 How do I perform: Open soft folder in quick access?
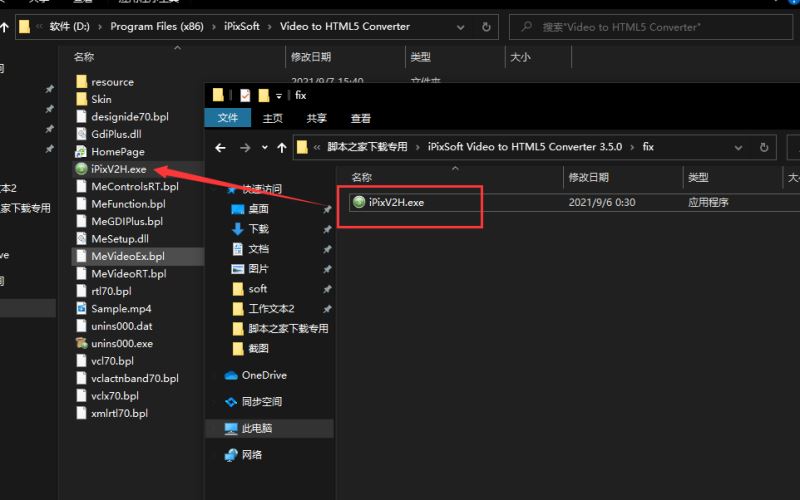257,288
